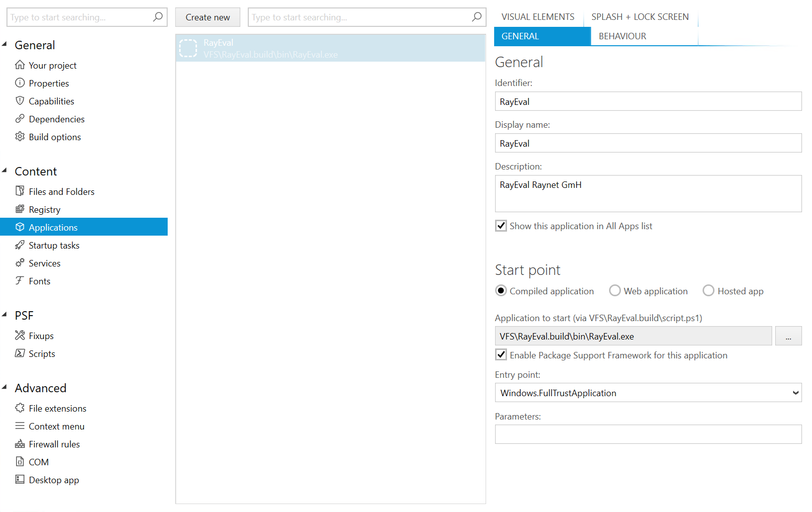Open the Firewall rules icon
The image size is (812, 512).
coord(19,443)
